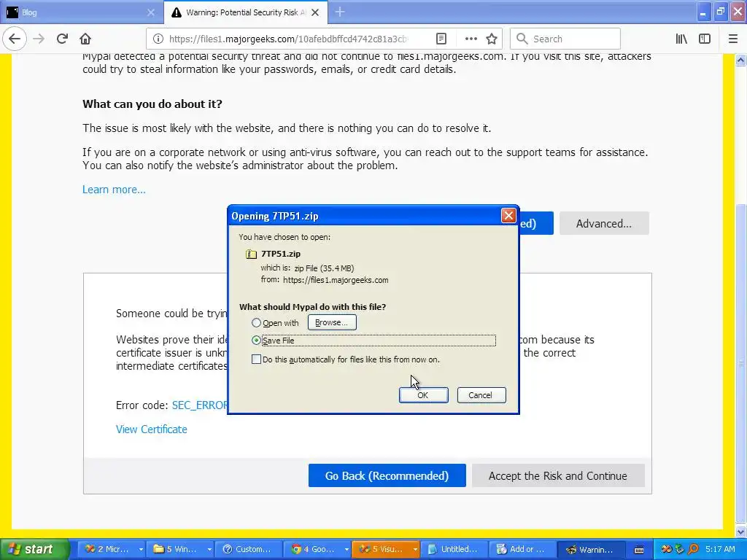Close the Warning: Potential Security Risk tab
Viewport: 747px width, 560px height.
pos(315,12)
